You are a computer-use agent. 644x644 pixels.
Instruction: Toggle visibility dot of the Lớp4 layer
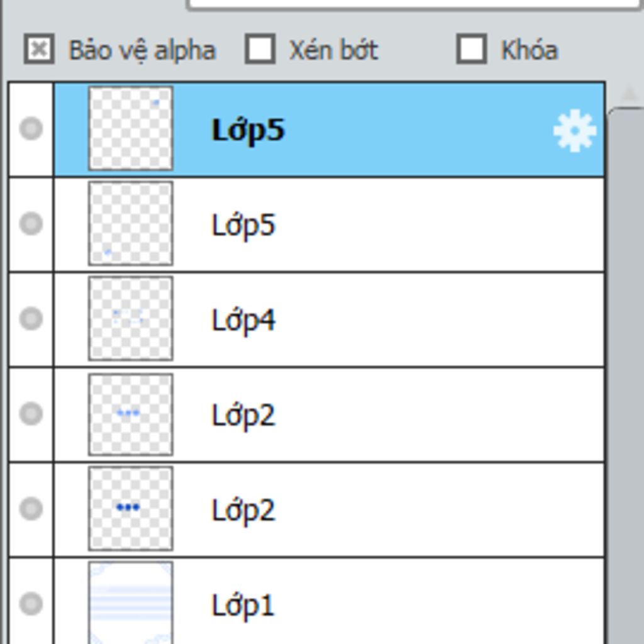(31, 318)
